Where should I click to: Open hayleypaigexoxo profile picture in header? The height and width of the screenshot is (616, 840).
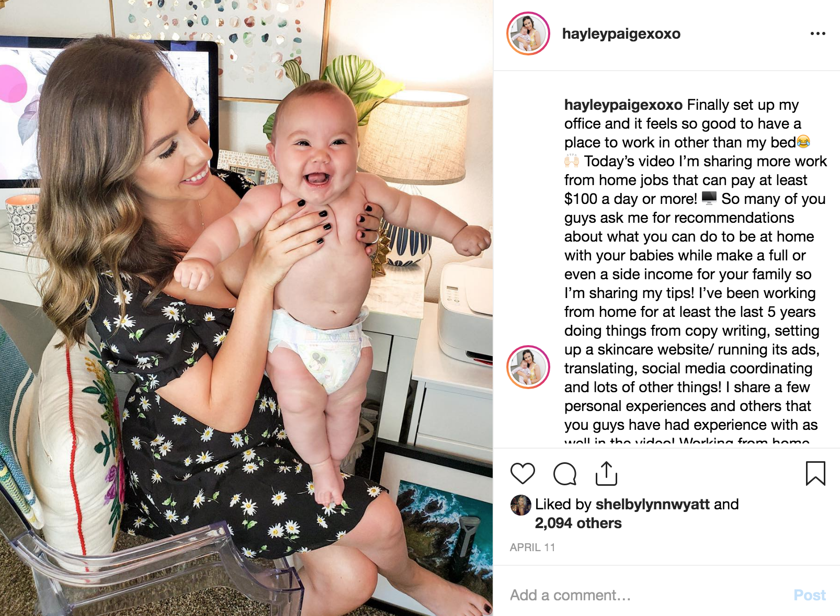tap(528, 33)
